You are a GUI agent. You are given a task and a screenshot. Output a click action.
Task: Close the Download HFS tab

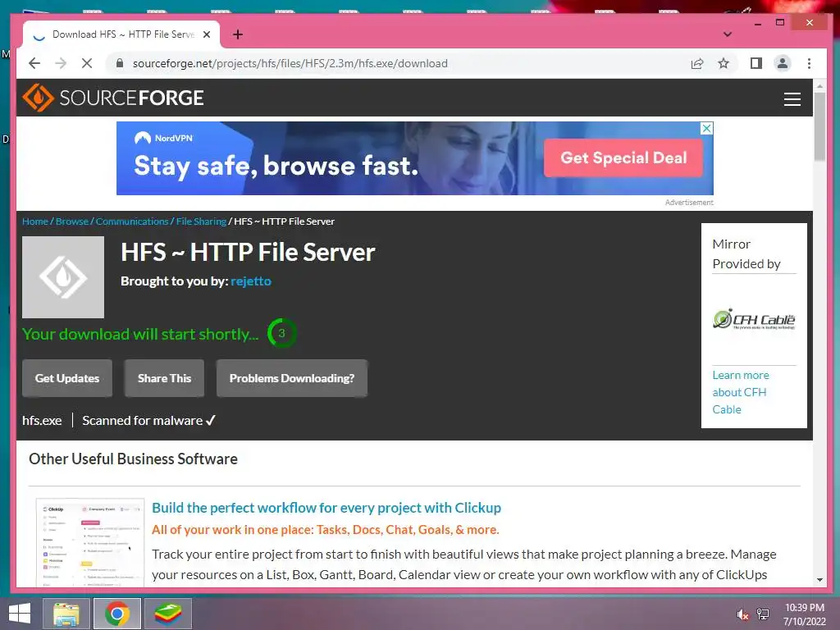(207, 34)
